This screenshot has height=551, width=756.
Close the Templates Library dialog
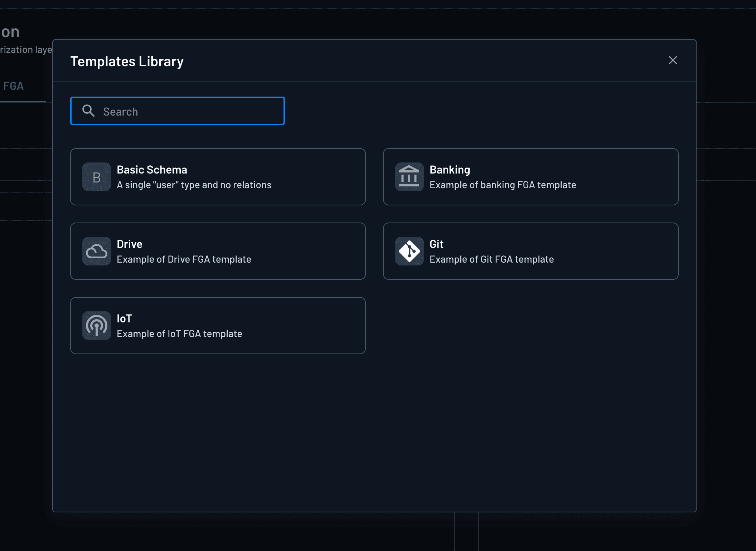[673, 60]
